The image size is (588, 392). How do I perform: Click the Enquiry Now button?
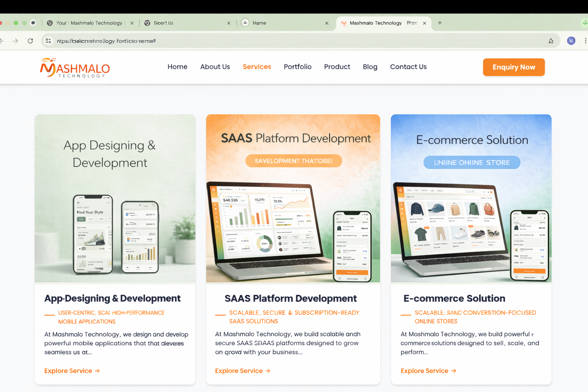tap(514, 67)
